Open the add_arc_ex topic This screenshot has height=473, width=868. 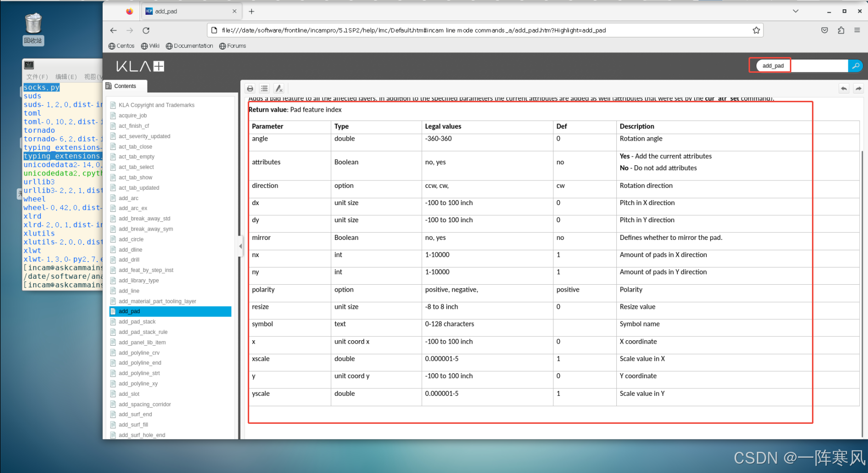[133, 208]
